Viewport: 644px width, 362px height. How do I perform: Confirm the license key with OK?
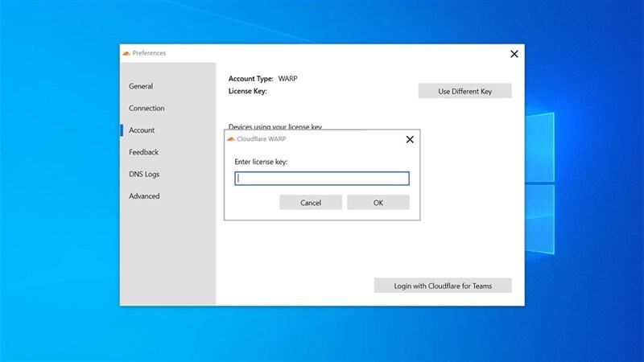[x=378, y=203]
